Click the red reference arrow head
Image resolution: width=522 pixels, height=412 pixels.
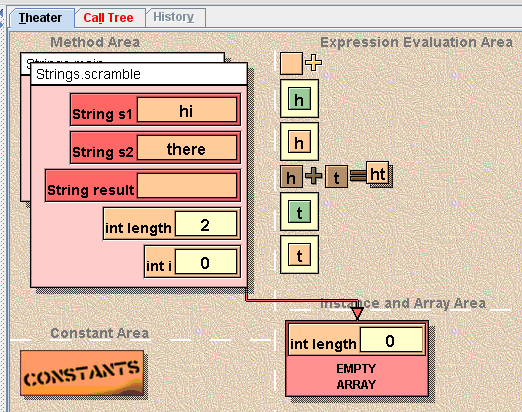click(357, 314)
